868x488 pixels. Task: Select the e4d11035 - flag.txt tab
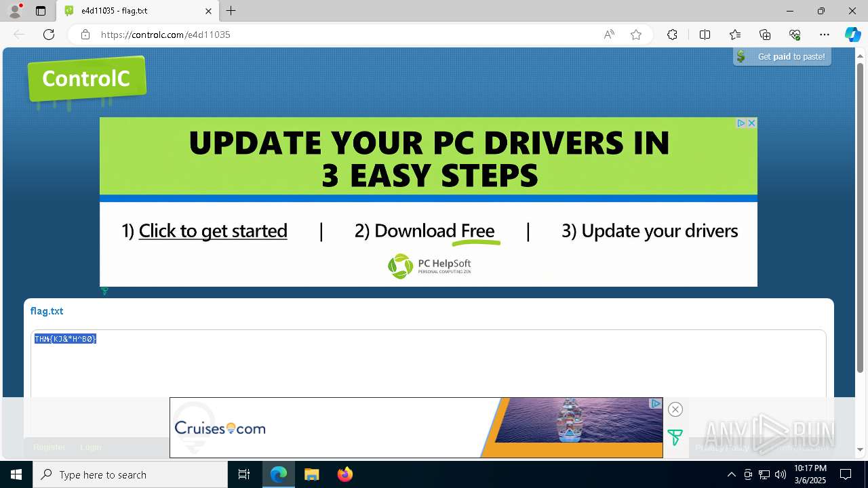pyautogui.click(x=138, y=11)
